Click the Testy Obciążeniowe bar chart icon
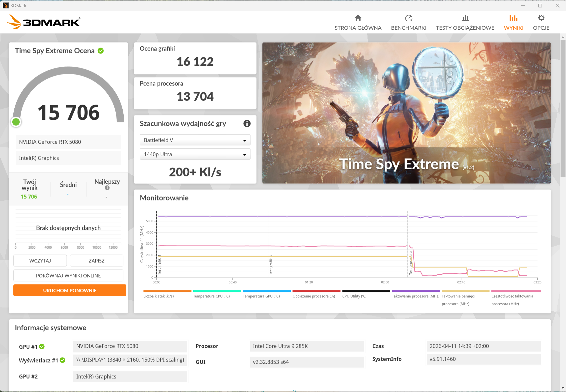 point(465,18)
